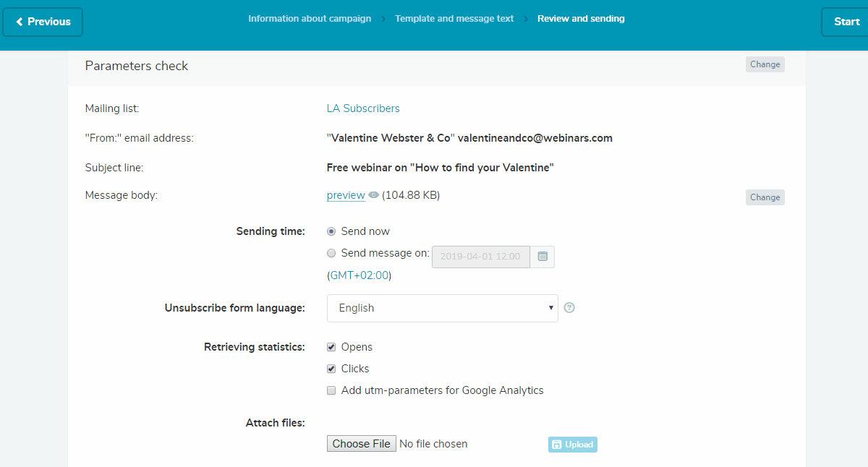Screen dimensions: 868x467
Task: Select the Send message on radio button
Action: (x=331, y=253)
